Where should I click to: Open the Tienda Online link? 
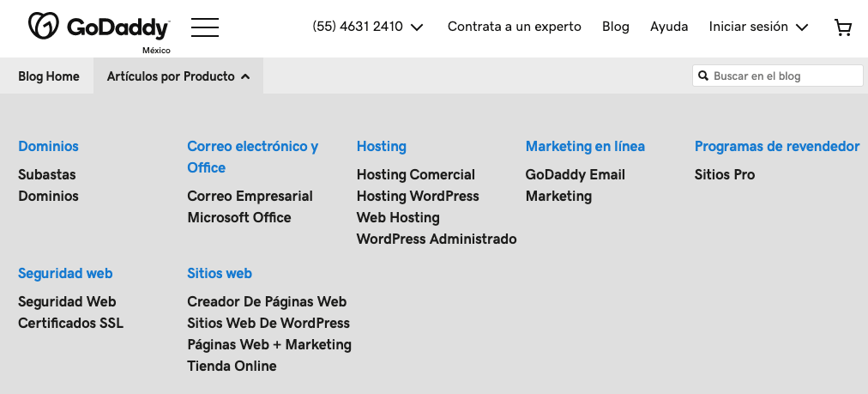coord(232,367)
